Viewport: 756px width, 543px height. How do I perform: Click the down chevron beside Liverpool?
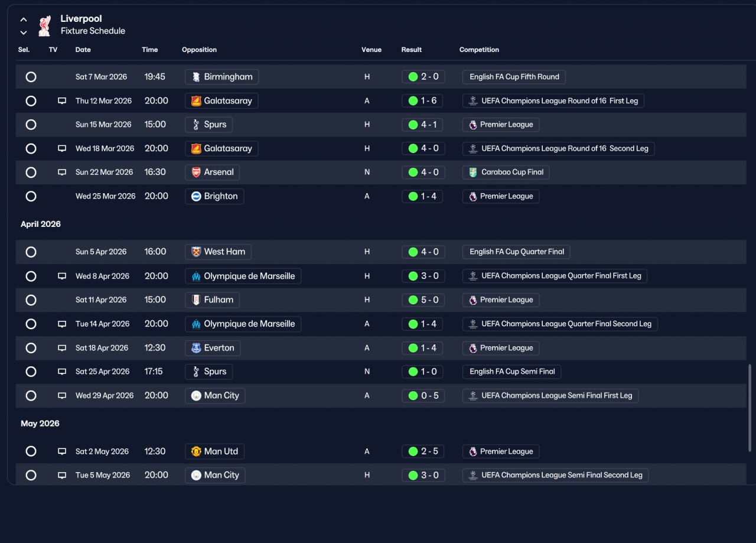24,32
